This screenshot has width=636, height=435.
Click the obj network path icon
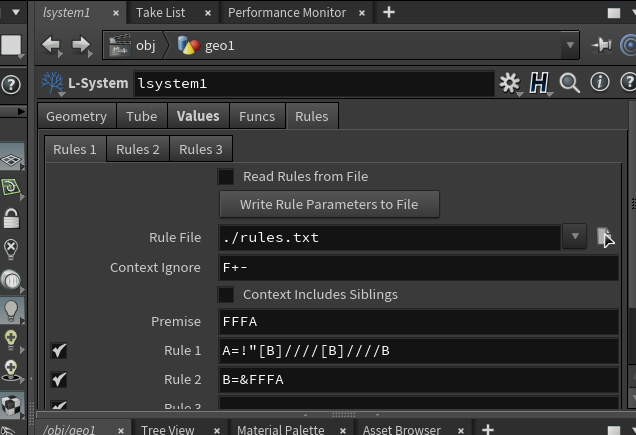click(120, 45)
